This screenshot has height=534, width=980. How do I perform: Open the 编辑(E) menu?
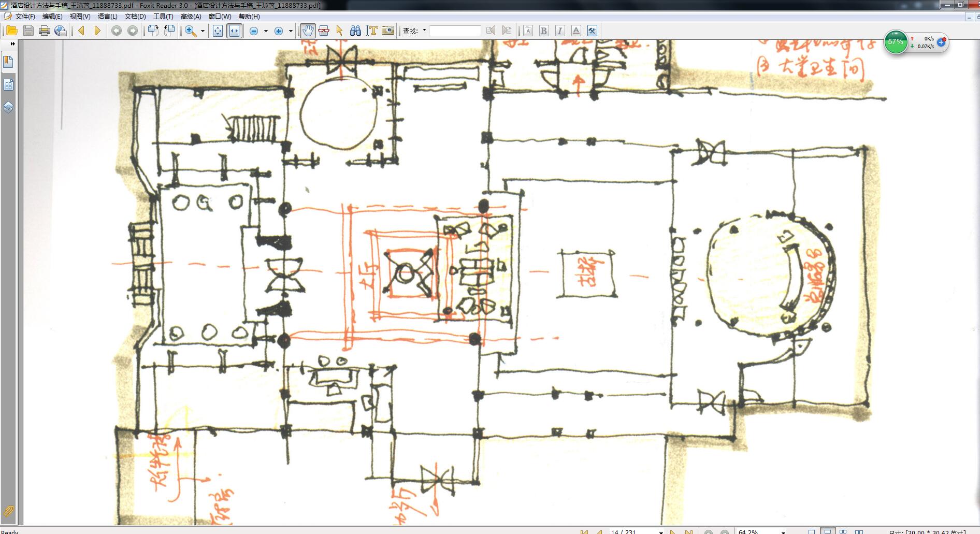[52, 17]
